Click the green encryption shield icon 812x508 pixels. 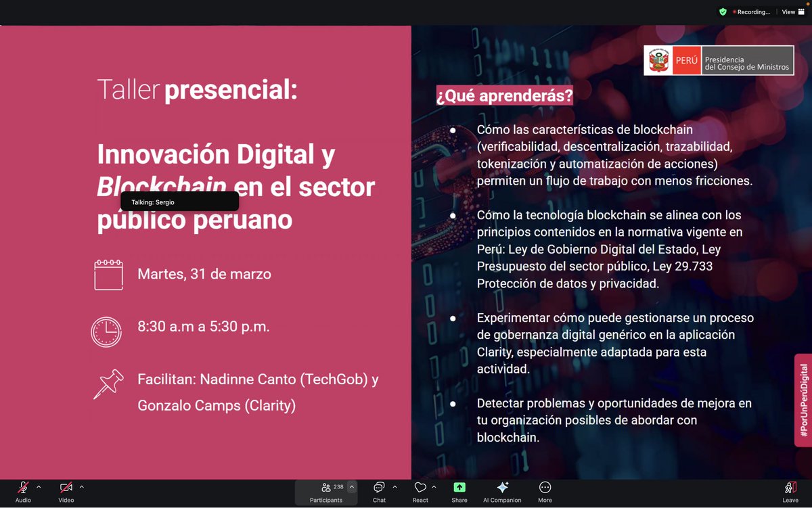[x=723, y=12]
